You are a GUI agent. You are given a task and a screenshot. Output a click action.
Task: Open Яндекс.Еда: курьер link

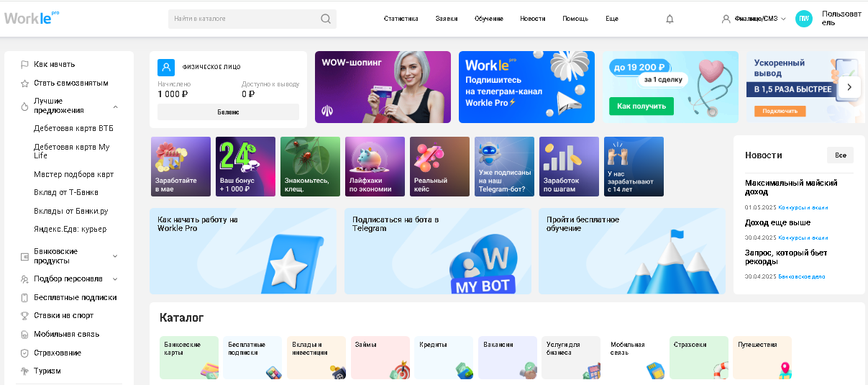pos(70,230)
